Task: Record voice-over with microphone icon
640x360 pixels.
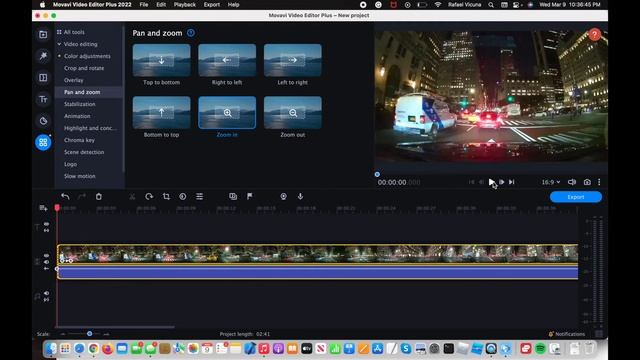Action: [300, 196]
